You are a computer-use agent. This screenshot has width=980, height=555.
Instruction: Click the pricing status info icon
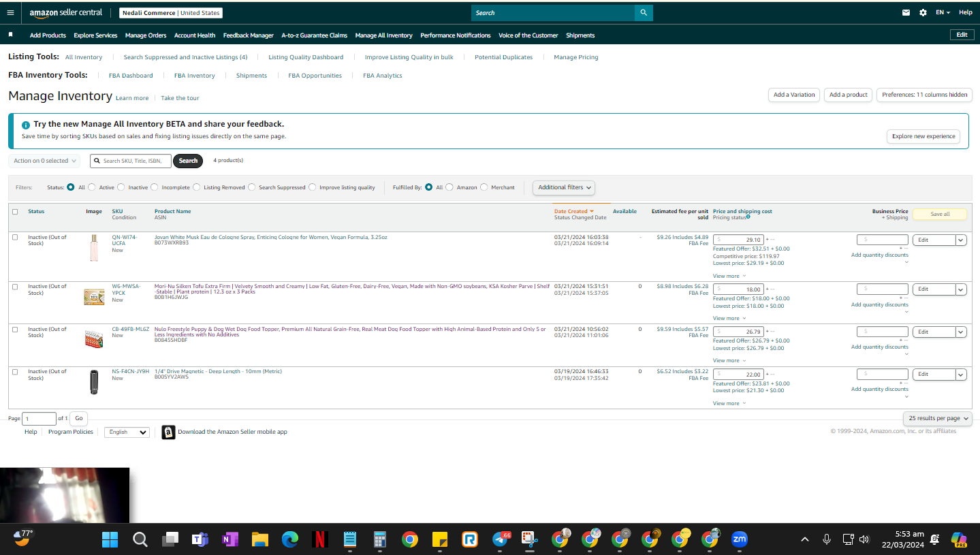[x=748, y=217]
